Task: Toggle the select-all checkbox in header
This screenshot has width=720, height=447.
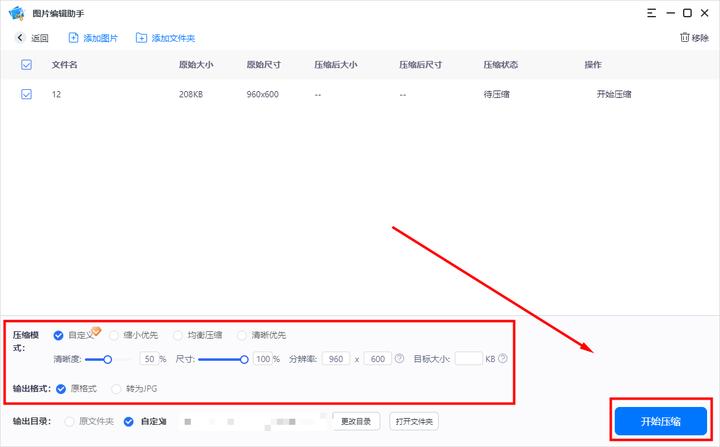Action: pos(27,65)
